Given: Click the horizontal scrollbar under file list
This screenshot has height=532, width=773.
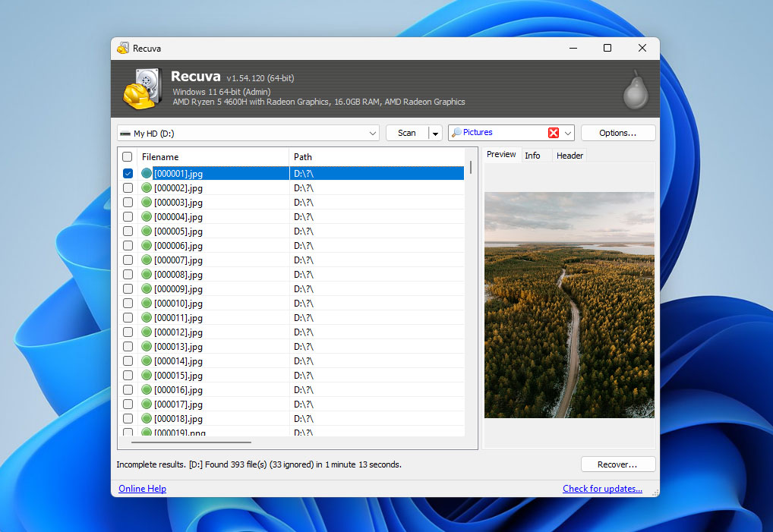Looking at the screenshot, I should [x=191, y=442].
